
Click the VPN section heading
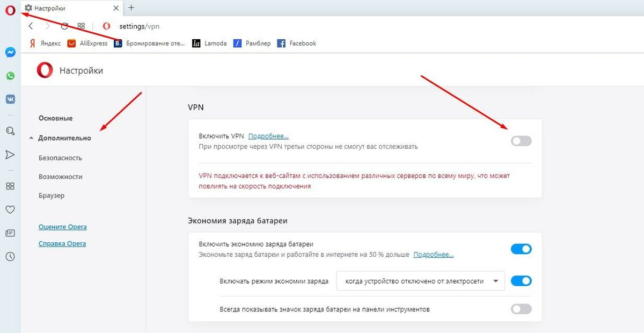point(196,107)
